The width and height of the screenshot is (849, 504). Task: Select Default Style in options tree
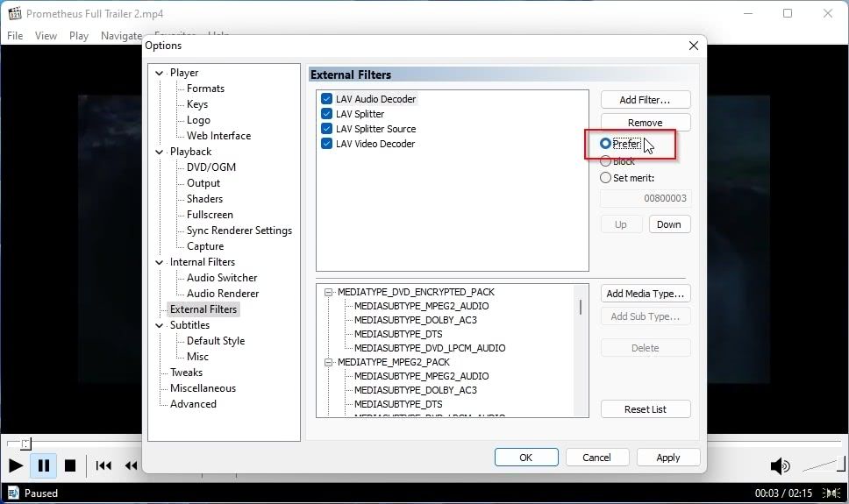coord(216,341)
